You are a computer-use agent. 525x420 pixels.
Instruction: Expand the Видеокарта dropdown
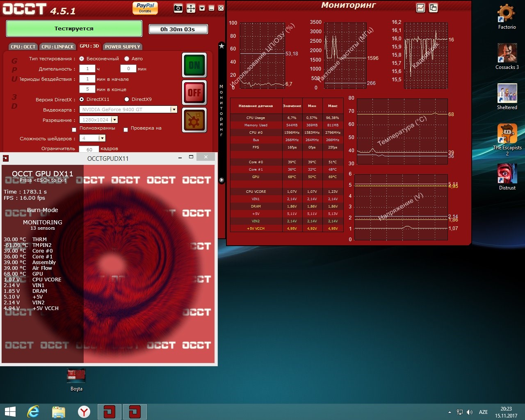click(x=173, y=110)
